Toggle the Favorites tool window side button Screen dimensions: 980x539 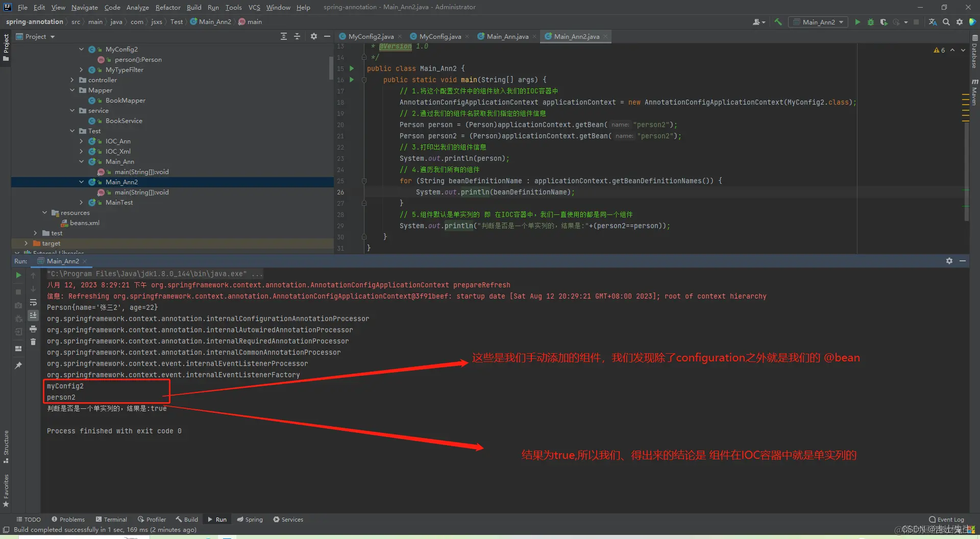click(x=6, y=491)
